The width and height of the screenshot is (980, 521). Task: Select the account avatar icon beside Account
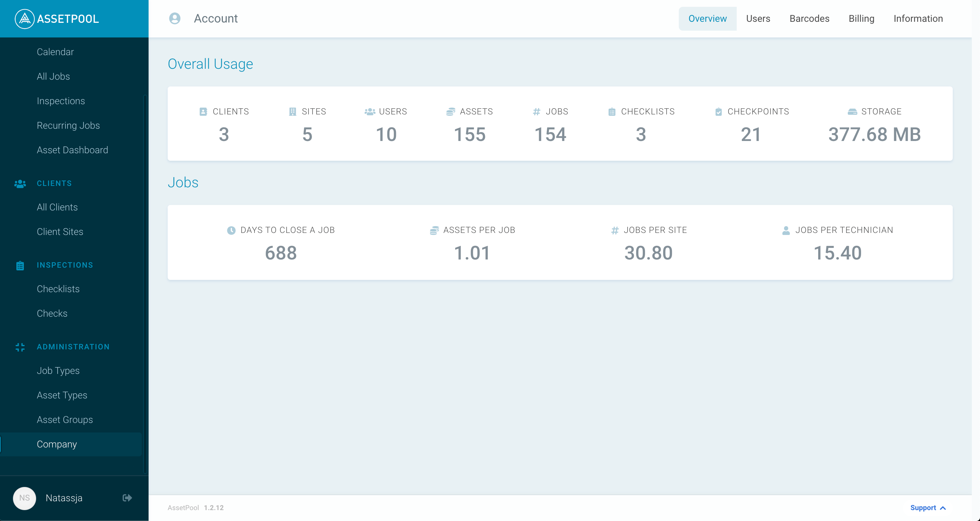(x=175, y=18)
